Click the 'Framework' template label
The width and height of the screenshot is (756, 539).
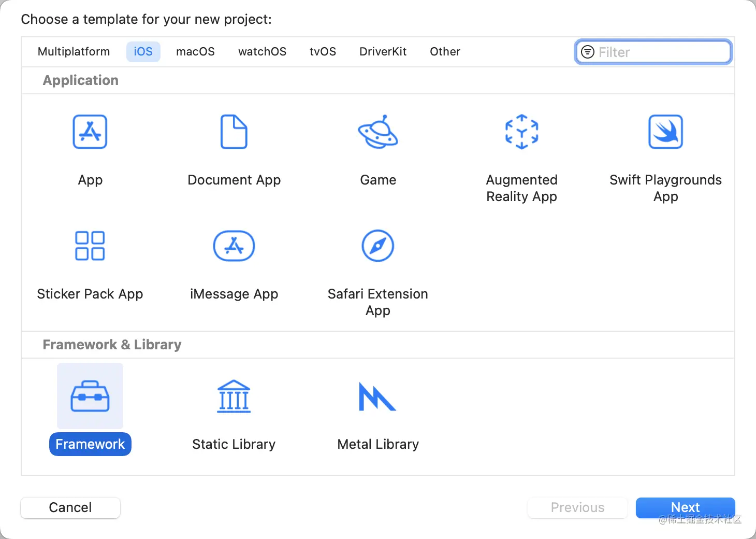(x=90, y=444)
